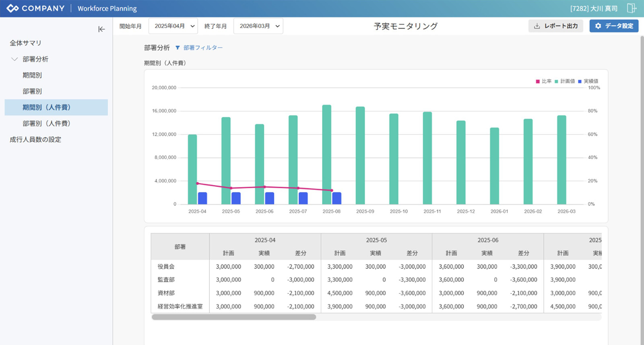Toggle the 計画値 legend series
This screenshot has width=644, height=345.
pos(565,81)
